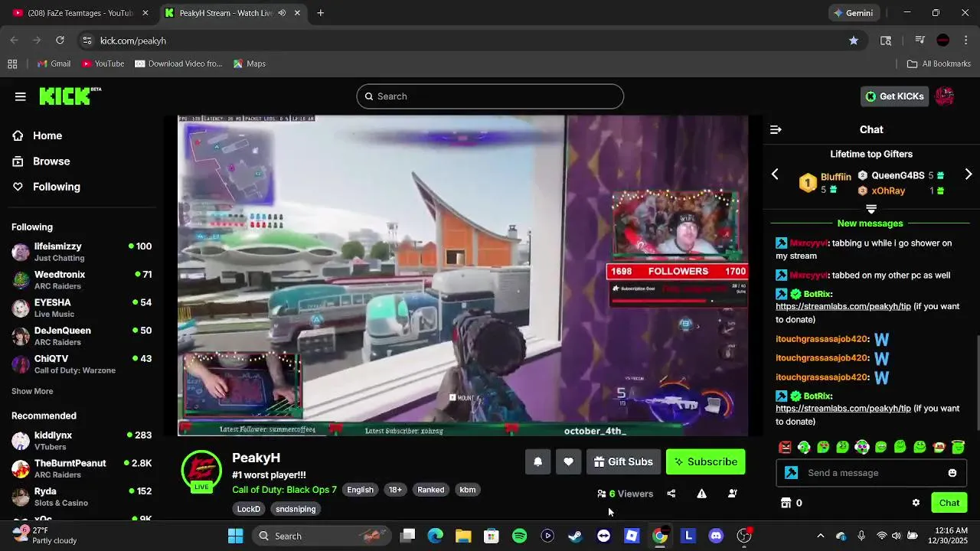980x551 pixels.
Task: Open Chrome apps grid icon
Action: pyautogui.click(x=12, y=64)
